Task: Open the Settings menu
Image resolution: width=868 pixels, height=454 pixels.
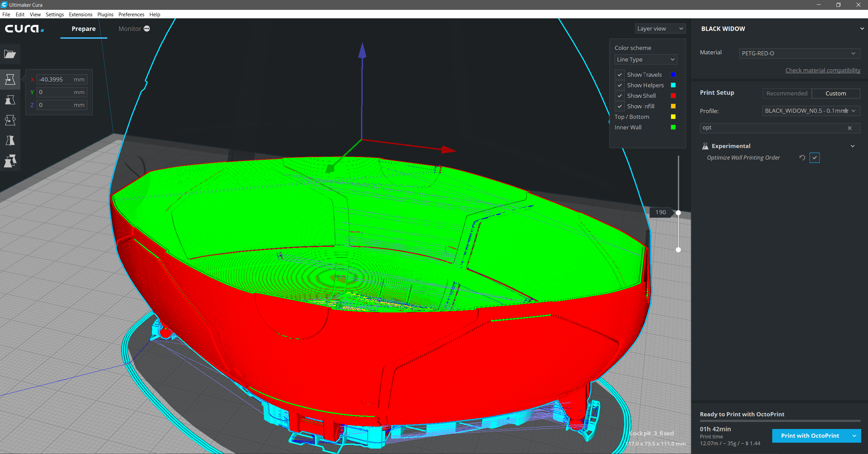Action: coord(55,14)
